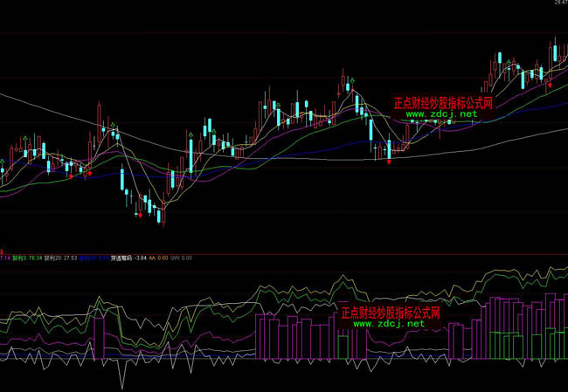This screenshot has width=568, height=392.
Task: Click the red 正点财经炒股指标公式网 text in main chart
Action: pyautogui.click(x=443, y=102)
